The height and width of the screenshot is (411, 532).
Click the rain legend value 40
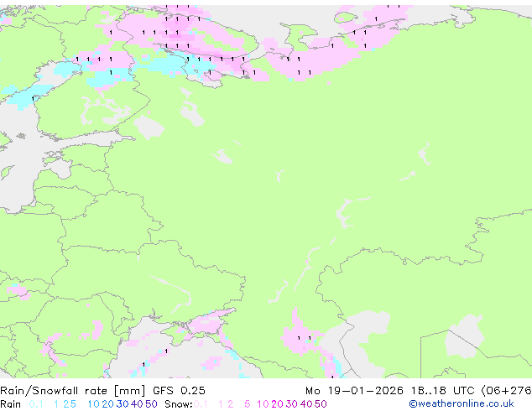point(137,404)
